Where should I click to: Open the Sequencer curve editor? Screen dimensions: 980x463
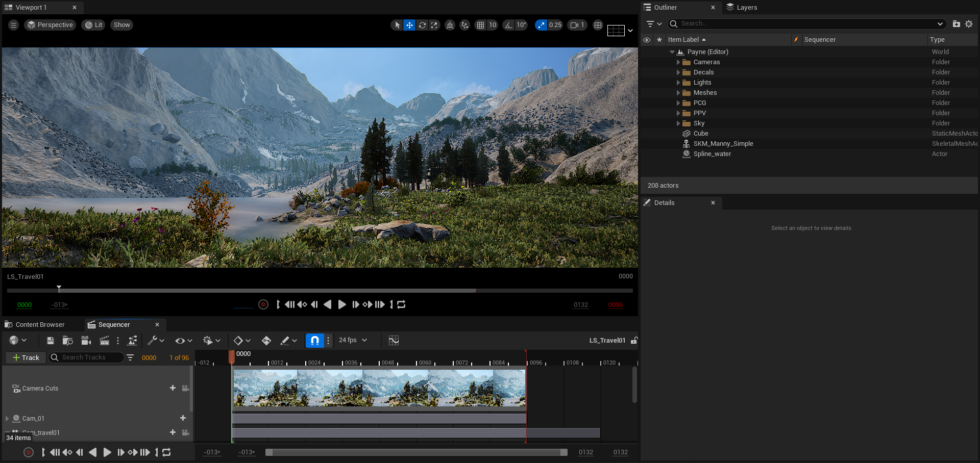pyautogui.click(x=393, y=341)
